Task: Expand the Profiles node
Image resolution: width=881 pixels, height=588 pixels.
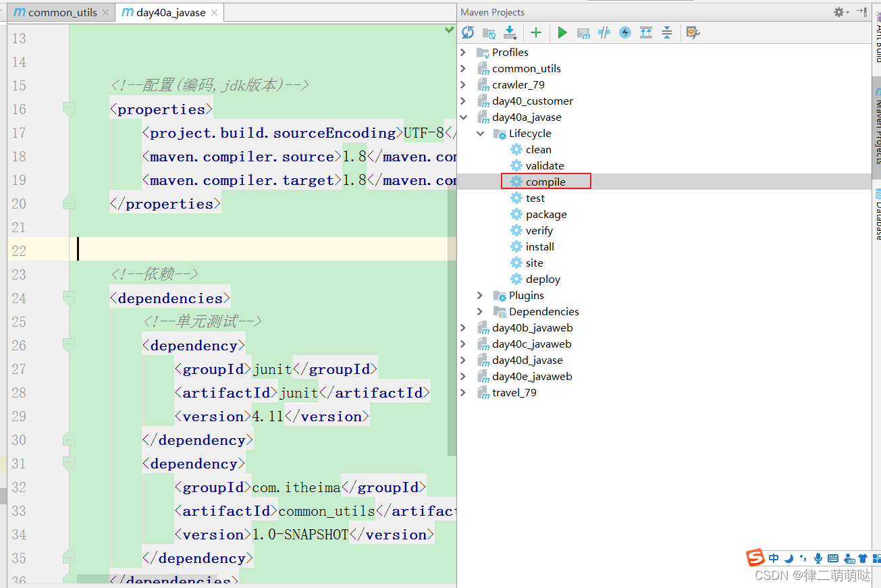Action: click(x=463, y=52)
